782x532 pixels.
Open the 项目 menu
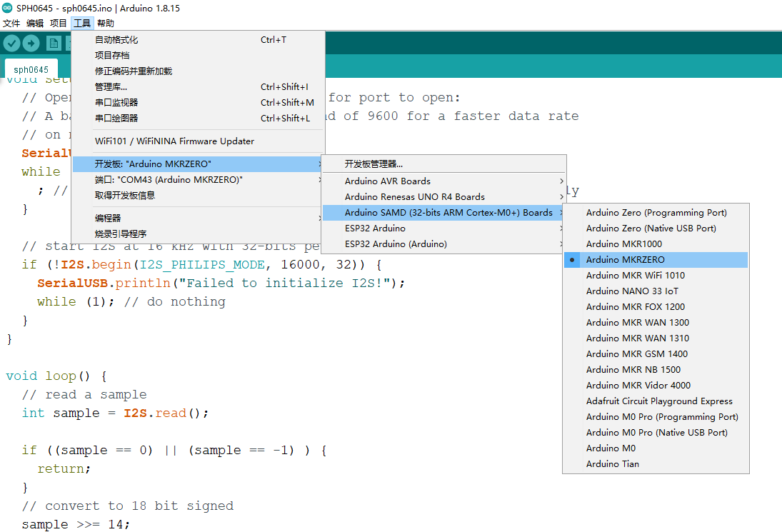tap(59, 23)
